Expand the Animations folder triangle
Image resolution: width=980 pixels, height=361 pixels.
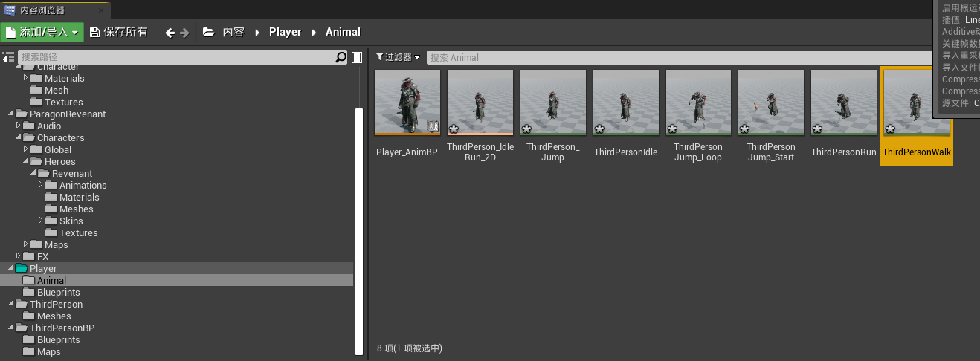point(40,185)
